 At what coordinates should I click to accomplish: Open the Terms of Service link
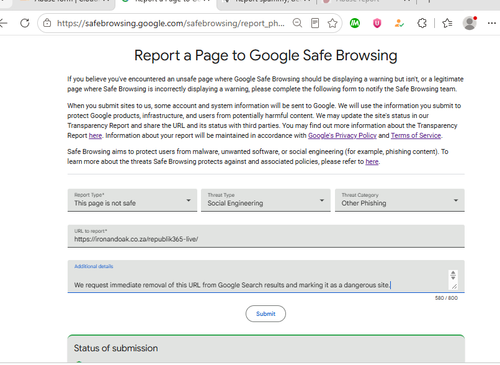pos(416,136)
